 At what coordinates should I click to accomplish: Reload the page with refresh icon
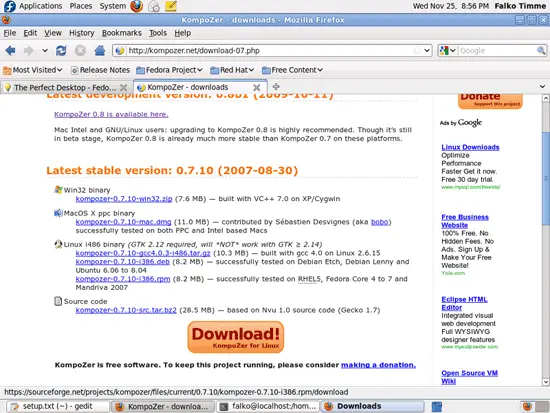pyautogui.click(x=61, y=51)
